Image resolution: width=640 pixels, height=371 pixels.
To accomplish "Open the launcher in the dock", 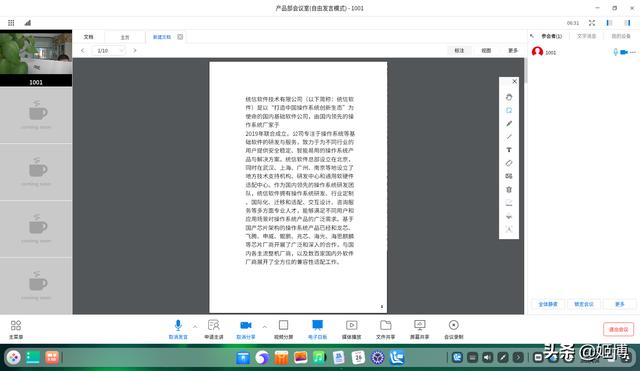I will click(x=13, y=358).
